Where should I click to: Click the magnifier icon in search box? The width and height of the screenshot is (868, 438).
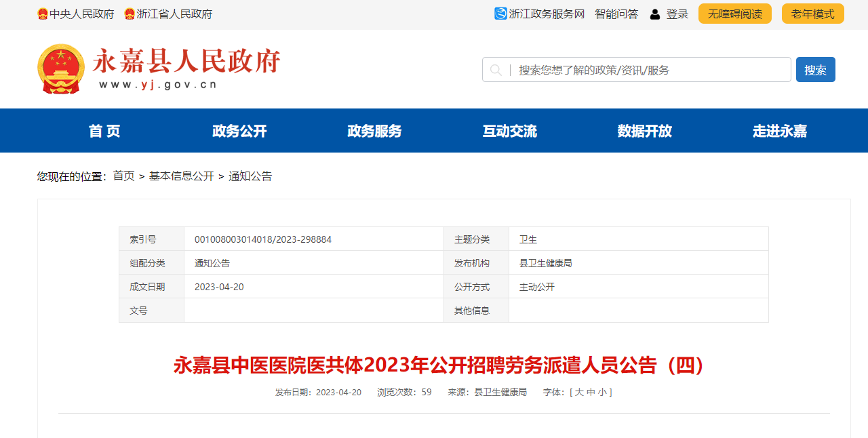(x=496, y=70)
